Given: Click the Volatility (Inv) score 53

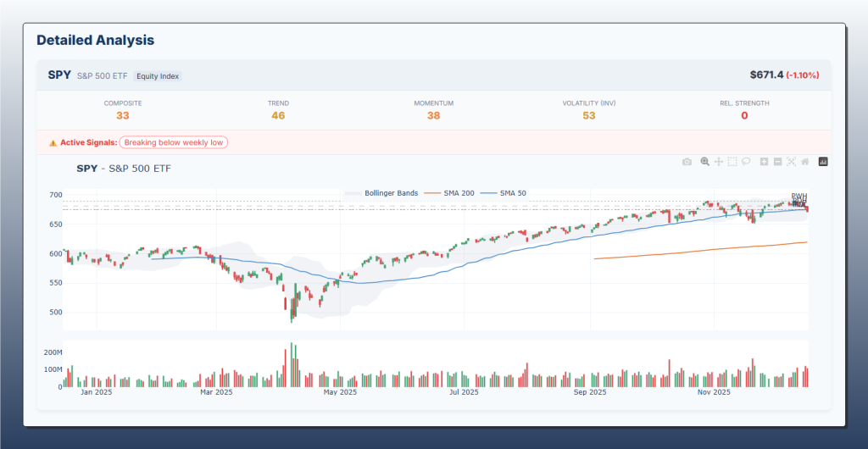Looking at the screenshot, I should 589,115.
